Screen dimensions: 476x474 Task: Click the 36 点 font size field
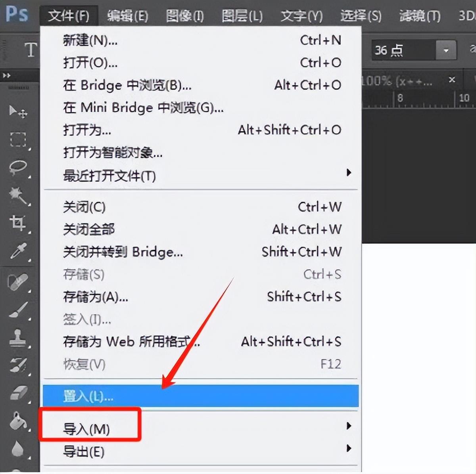(x=404, y=50)
